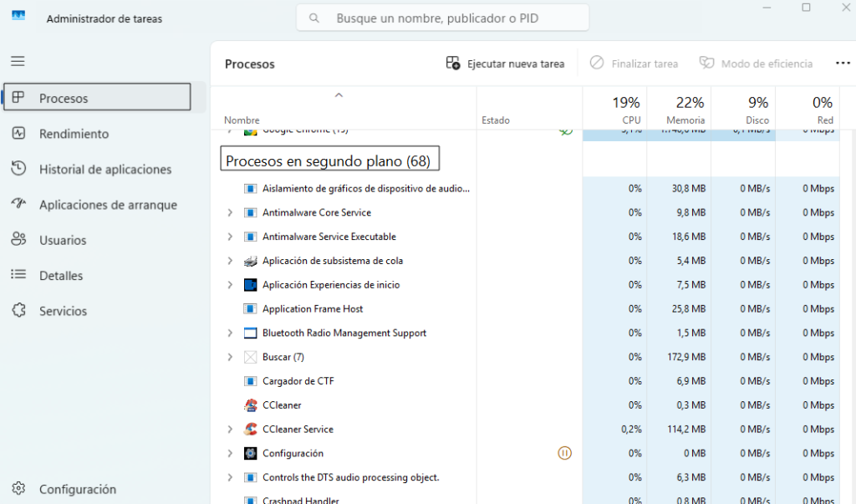Click the Administrador de tareas app icon
Image resolution: width=856 pixels, height=504 pixels.
pyautogui.click(x=18, y=14)
